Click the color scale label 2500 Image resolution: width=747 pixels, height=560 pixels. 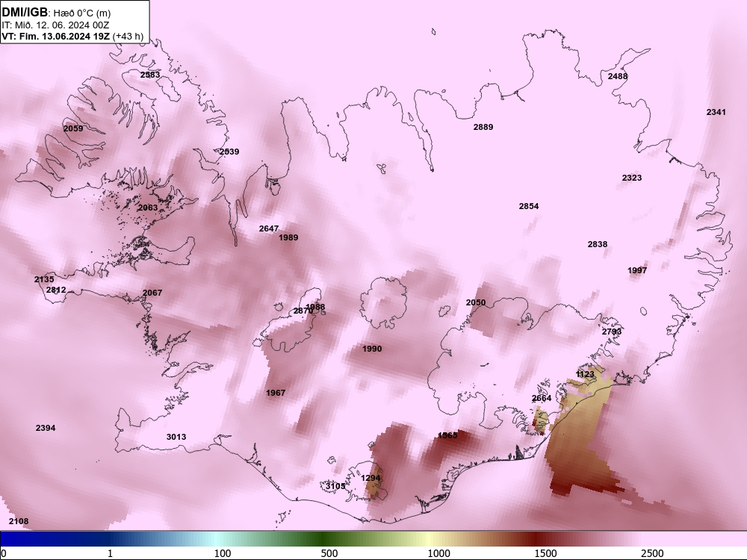(x=652, y=553)
